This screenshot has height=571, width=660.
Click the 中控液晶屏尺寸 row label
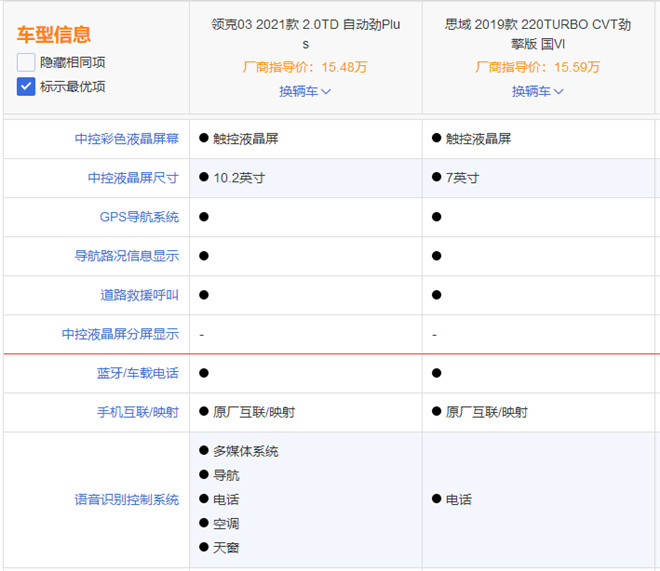coord(133,178)
